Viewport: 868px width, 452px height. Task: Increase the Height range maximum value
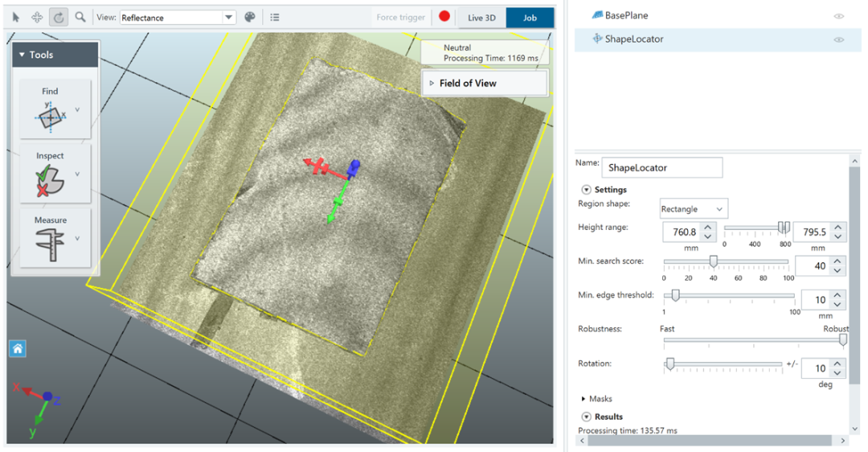click(x=838, y=228)
